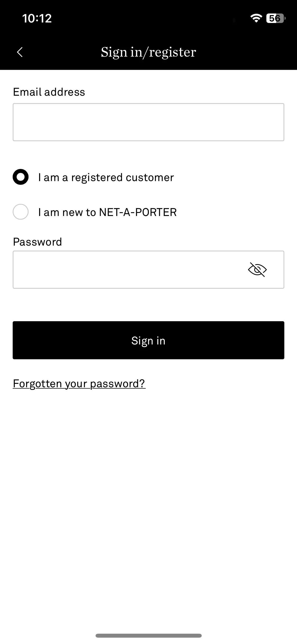This screenshot has width=297, height=644.
Task: Focus the Email address field
Action: (x=148, y=122)
